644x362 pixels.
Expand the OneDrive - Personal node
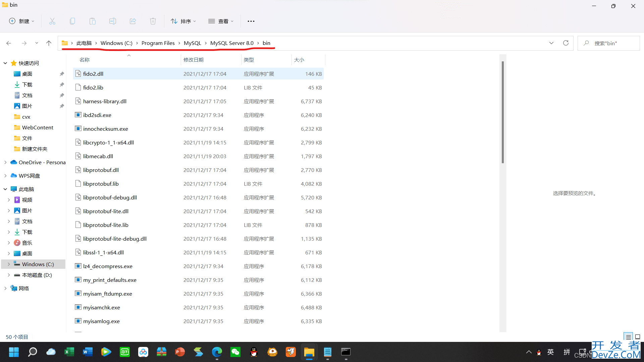tap(5, 162)
